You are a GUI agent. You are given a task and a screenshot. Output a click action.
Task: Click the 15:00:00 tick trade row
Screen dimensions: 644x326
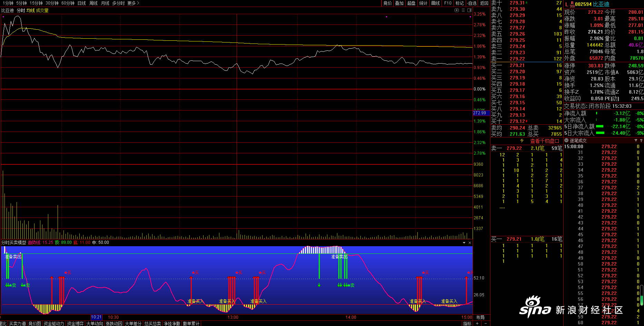602,146
